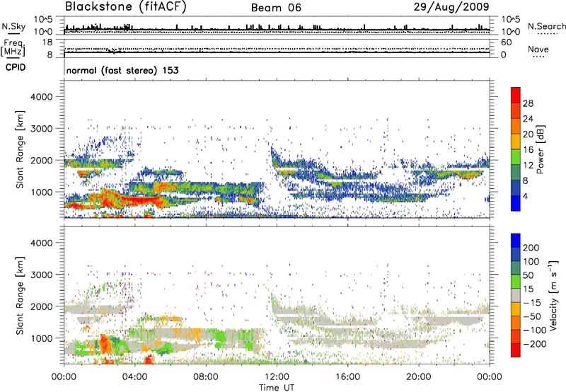The image size is (566, 392).
Task: Click the '20:00' time axis tick label
Action: 418,377
